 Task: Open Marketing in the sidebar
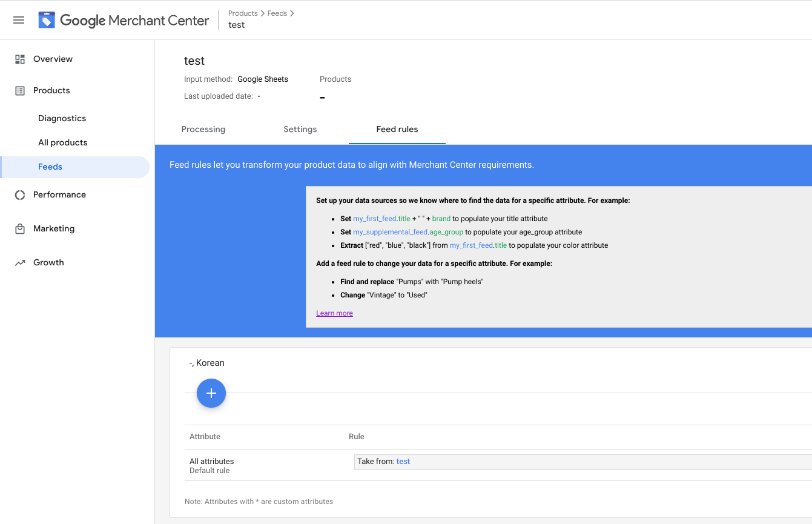pos(54,228)
